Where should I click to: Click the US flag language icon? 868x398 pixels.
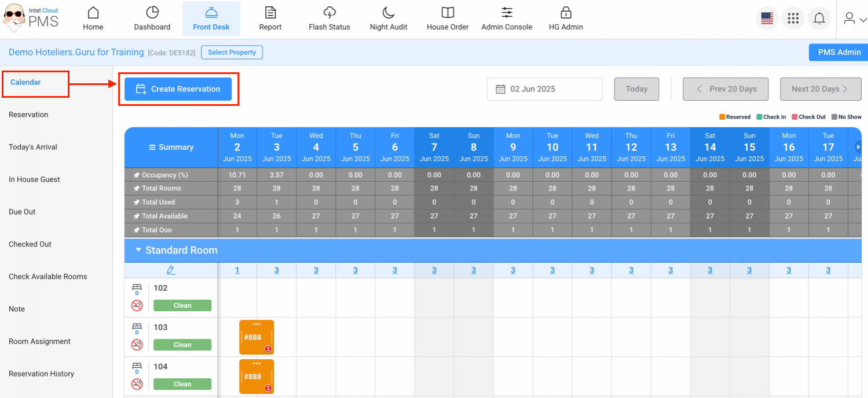tap(767, 19)
